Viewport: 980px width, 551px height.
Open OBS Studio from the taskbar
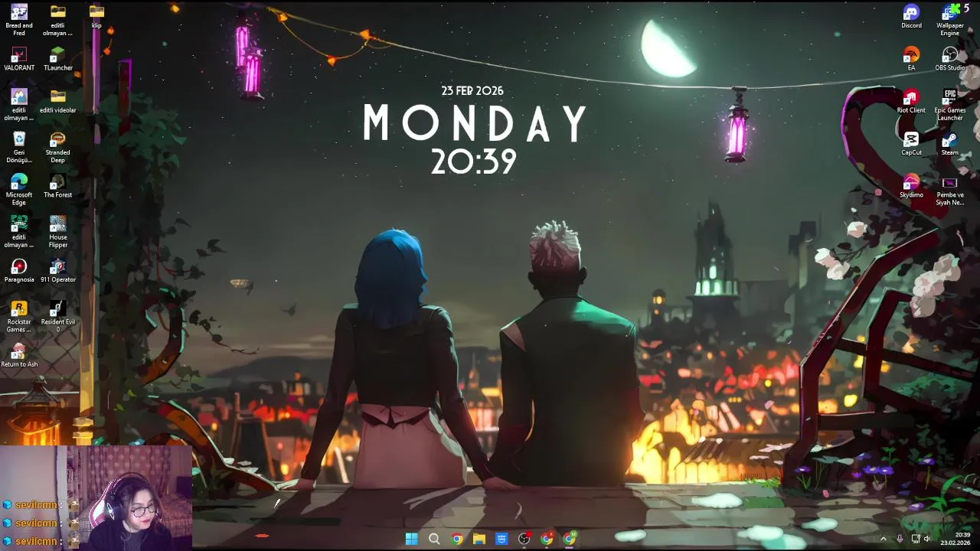tap(524, 539)
